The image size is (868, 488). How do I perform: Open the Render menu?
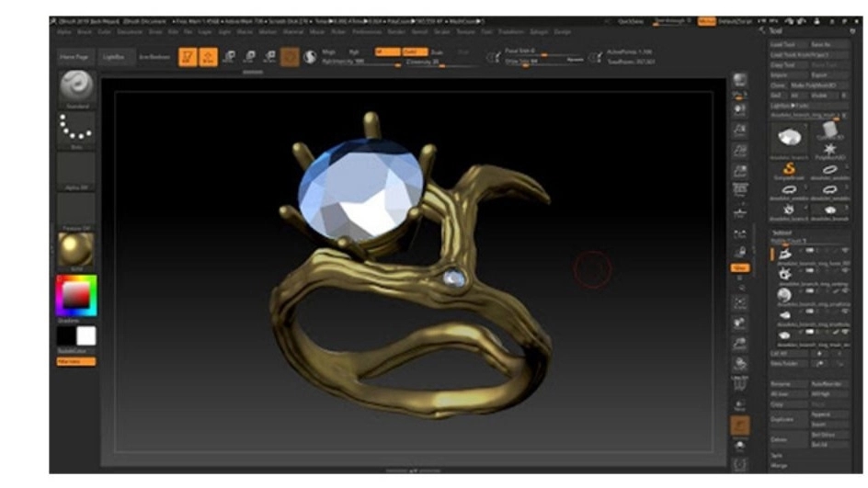coord(396,32)
